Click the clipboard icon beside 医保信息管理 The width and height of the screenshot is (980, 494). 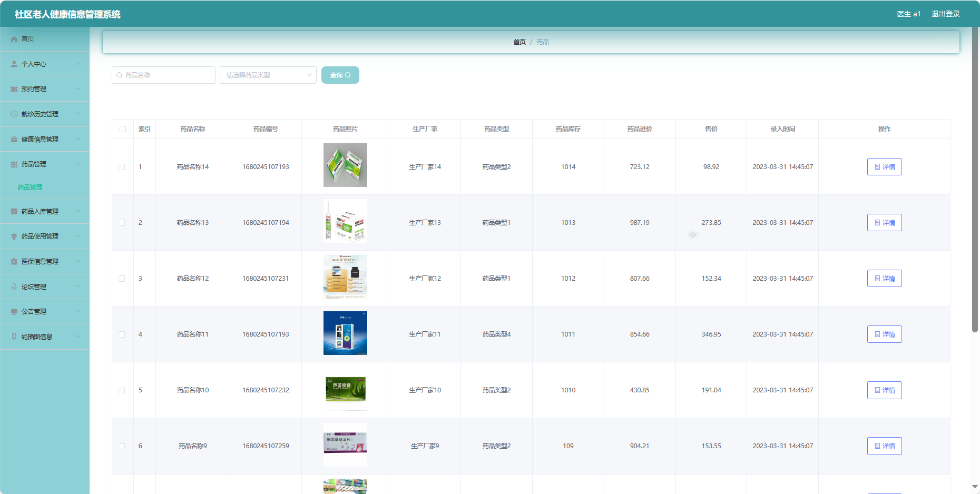click(x=14, y=262)
